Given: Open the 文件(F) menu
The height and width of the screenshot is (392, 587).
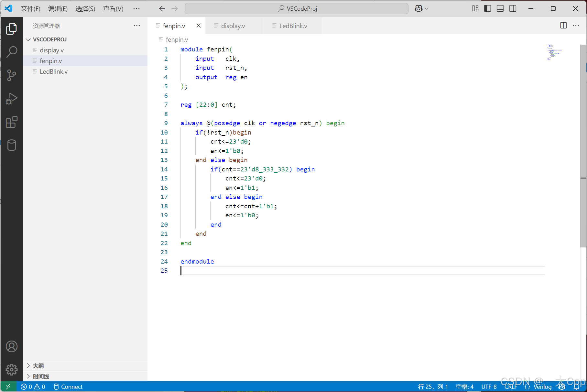Looking at the screenshot, I should click(31, 9).
